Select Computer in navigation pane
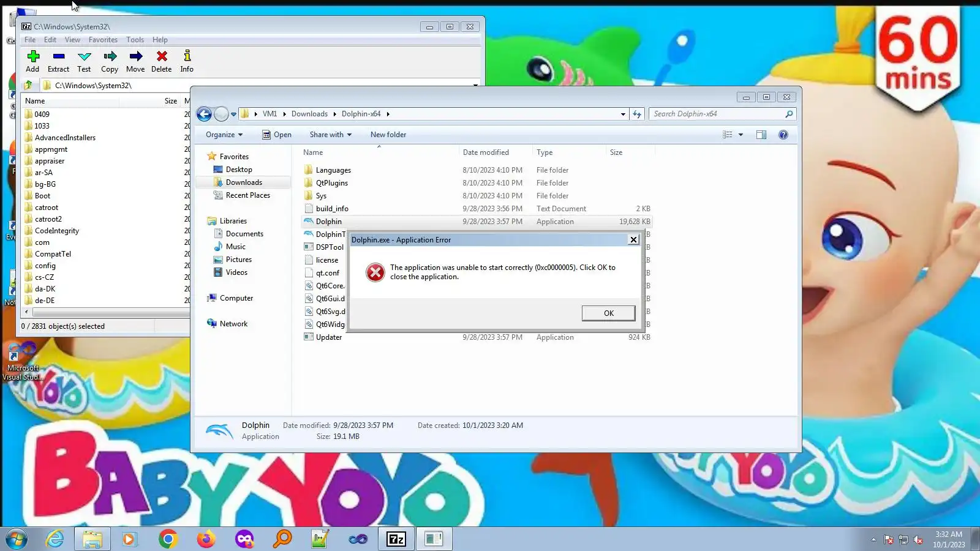Viewport: 980px width, 551px height. 236,298
